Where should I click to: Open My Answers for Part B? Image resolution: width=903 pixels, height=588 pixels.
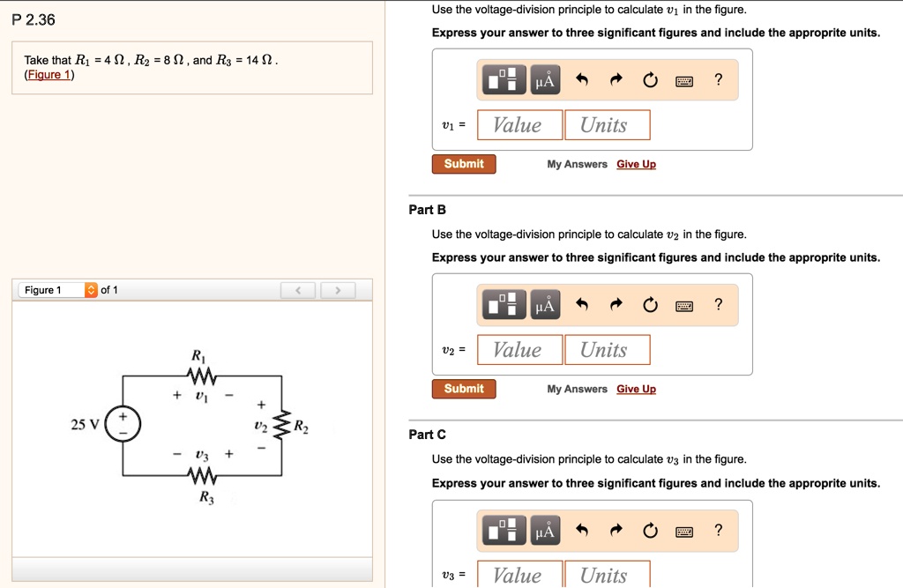click(x=577, y=389)
